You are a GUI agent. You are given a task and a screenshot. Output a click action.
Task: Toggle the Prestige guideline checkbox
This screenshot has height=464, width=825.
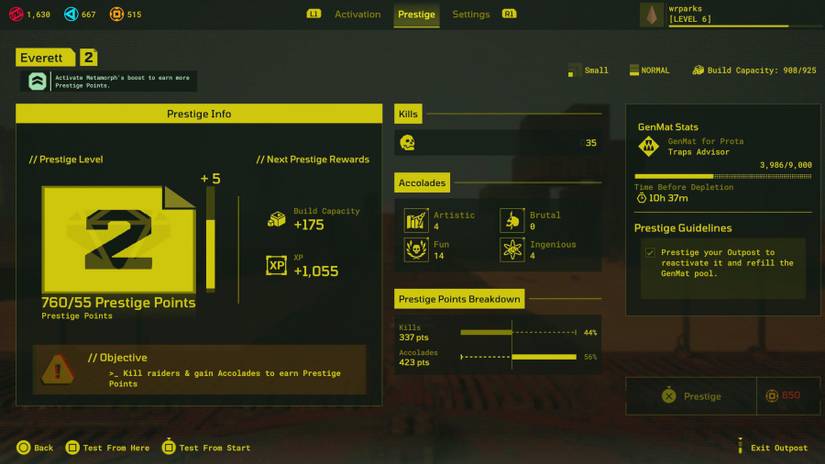pos(650,253)
